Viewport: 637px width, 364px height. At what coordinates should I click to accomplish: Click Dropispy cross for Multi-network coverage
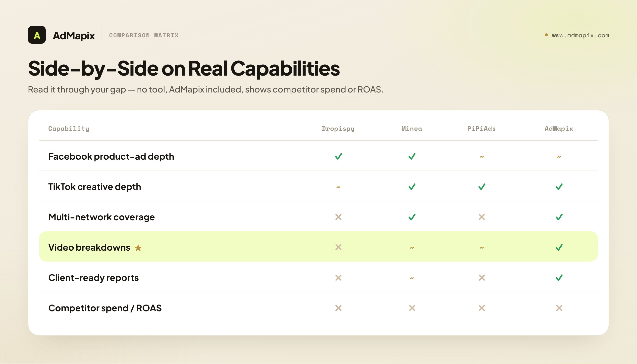338,217
